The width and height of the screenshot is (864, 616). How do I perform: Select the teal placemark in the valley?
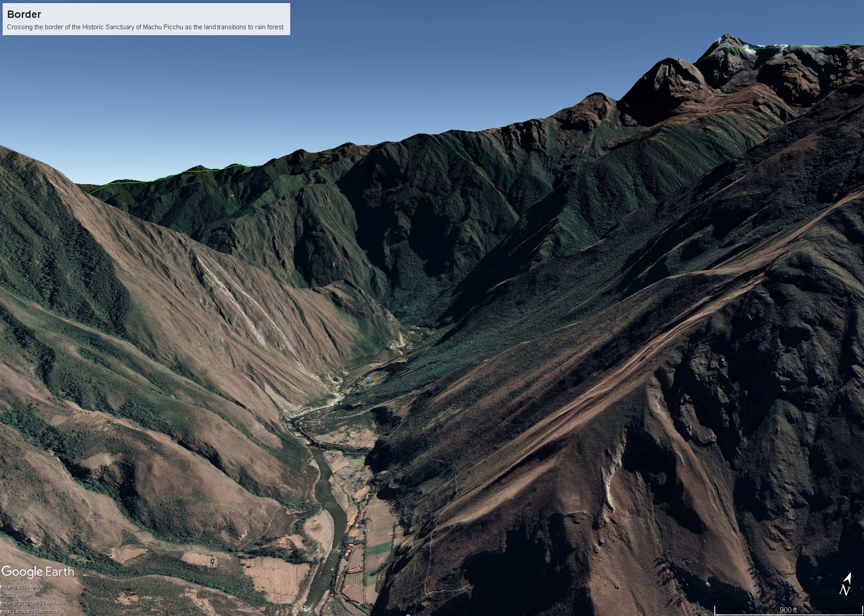(x=369, y=378)
